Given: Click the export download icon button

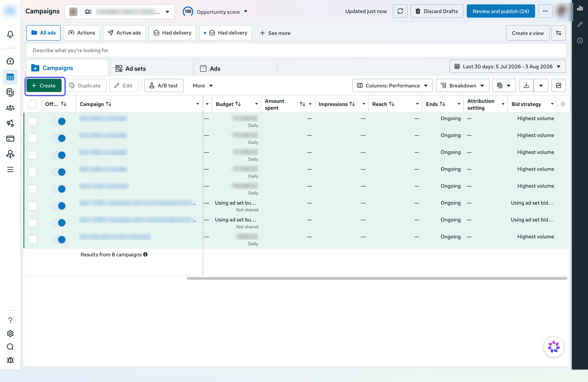Looking at the screenshot, I should (526, 85).
